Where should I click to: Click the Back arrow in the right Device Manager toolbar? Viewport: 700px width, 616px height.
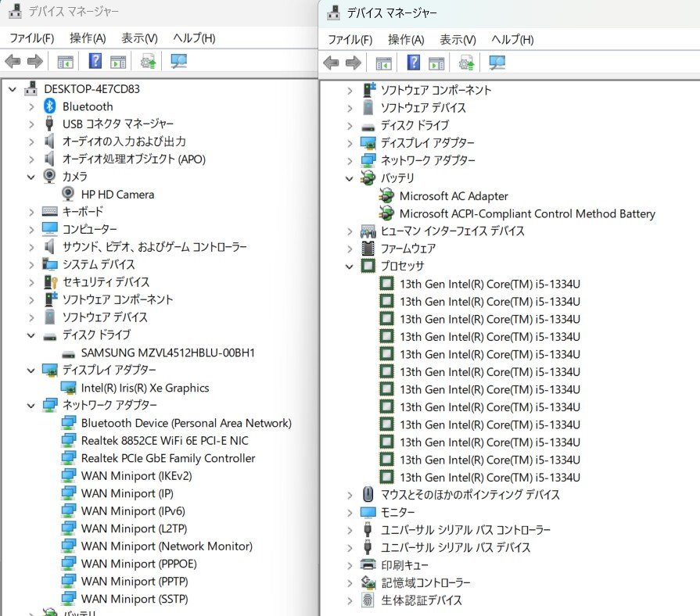[x=332, y=63]
